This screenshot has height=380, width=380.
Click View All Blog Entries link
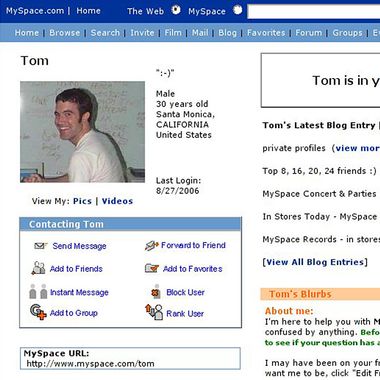[315, 262]
